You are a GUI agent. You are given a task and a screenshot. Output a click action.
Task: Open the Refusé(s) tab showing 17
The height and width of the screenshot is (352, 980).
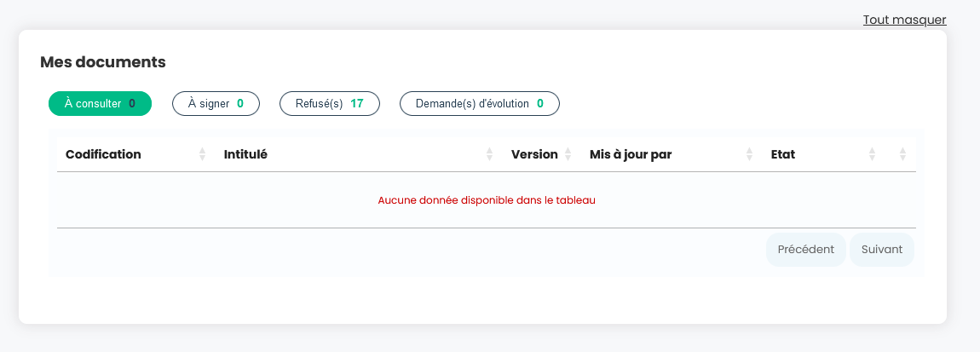[x=330, y=104]
